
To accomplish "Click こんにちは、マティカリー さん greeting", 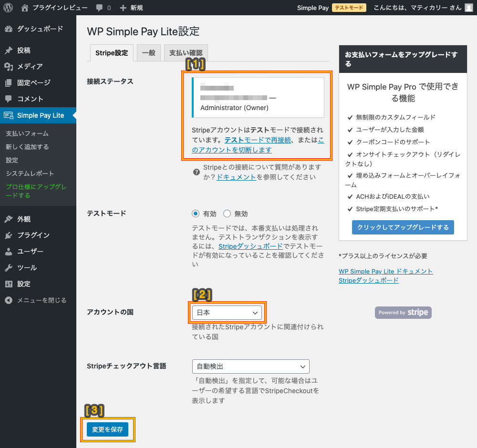I will pyautogui.click(x=417, y=8).
